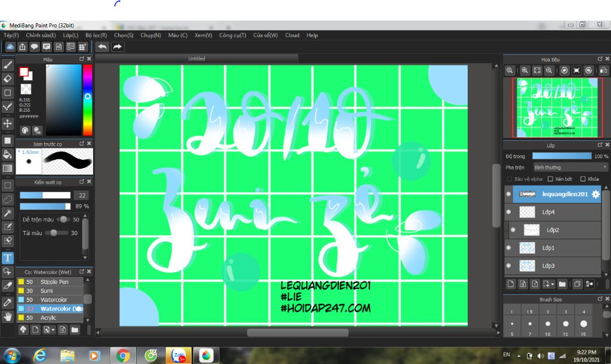Select the Gradient tool
This screenshot has width=611, height=364.
click(x=7, y=168)
